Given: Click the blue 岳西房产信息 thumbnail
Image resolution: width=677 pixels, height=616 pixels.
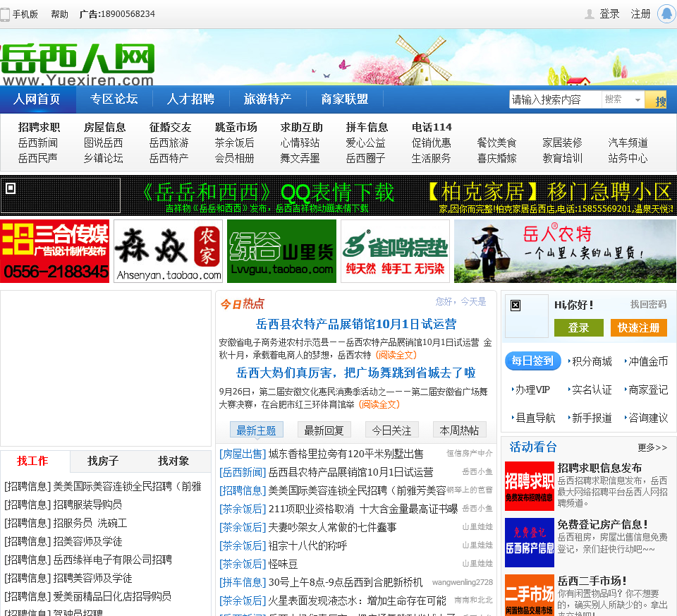Looking at the screenshot, I should point(530,543).
